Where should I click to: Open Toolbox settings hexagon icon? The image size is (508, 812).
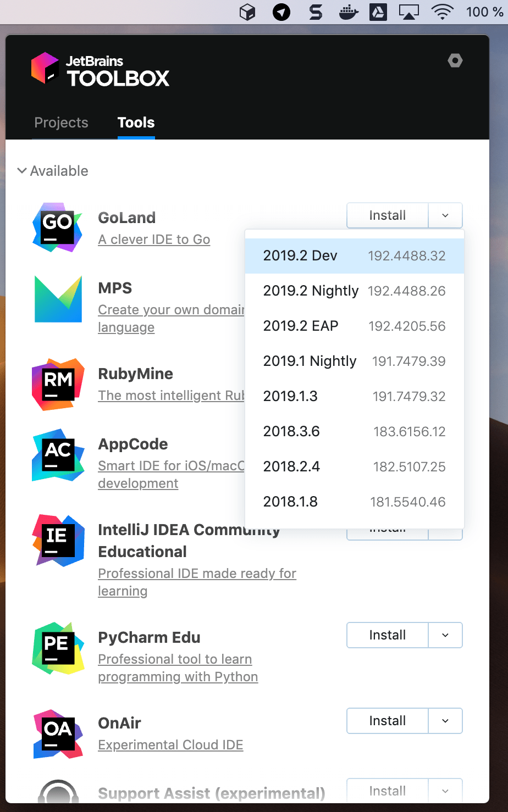pyautogui.click(x=455, y=60)
